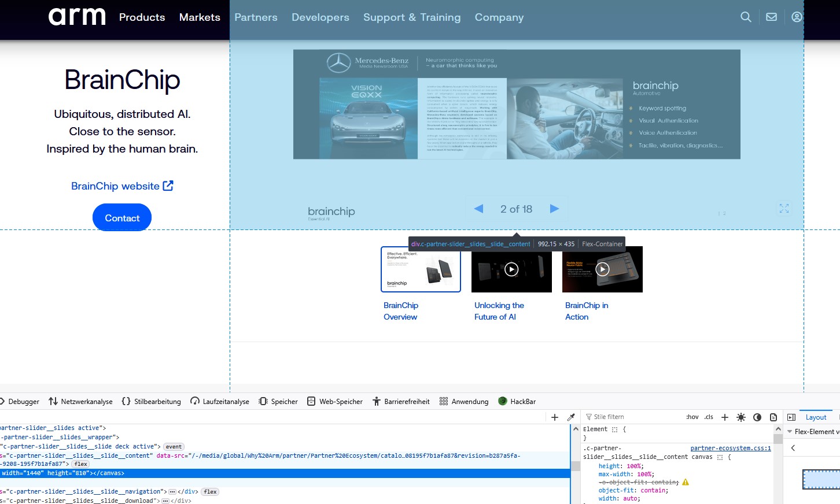The width and height of the screenshot is (840, 504).
Task: Open the Developers menu
Action: pyautogui.click(x=320, y=17)
